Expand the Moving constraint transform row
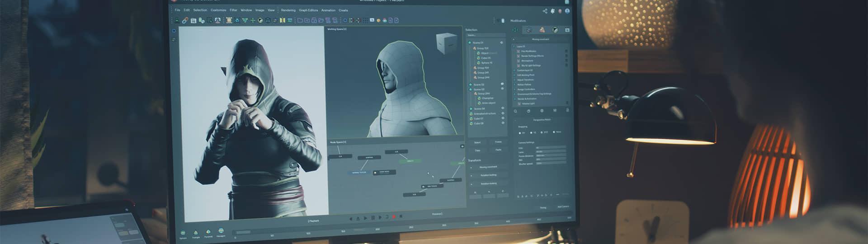The width and height of the screenshot is (868, 244). click(x=472, y=167)
